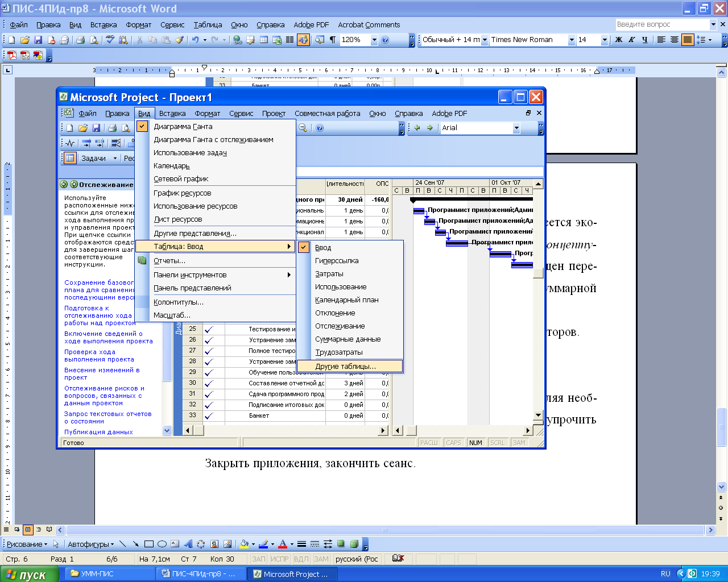
Task: Click the Insert Hyperlink icon in Word
Action: coord(237,40)
